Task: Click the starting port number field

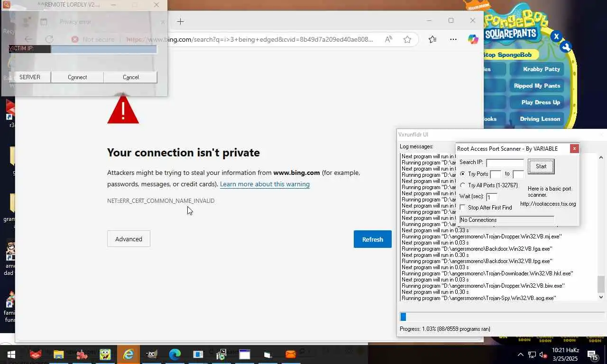Action: 496,174
